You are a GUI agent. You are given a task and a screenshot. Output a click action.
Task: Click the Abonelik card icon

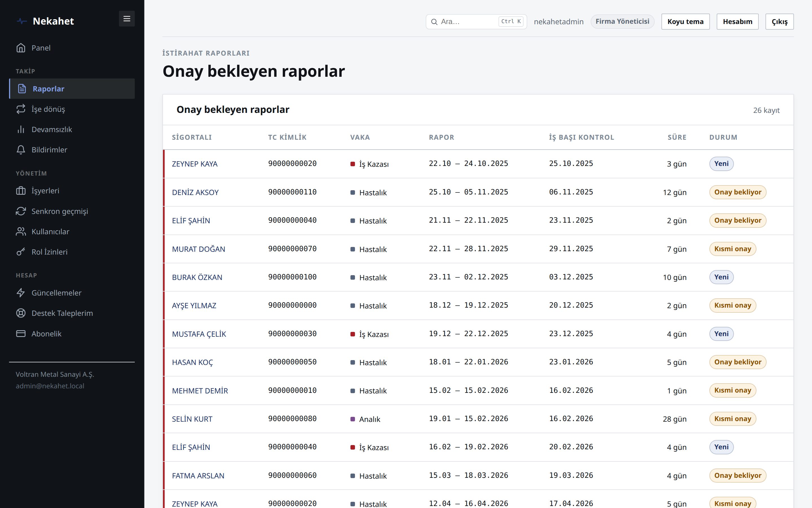21,334
